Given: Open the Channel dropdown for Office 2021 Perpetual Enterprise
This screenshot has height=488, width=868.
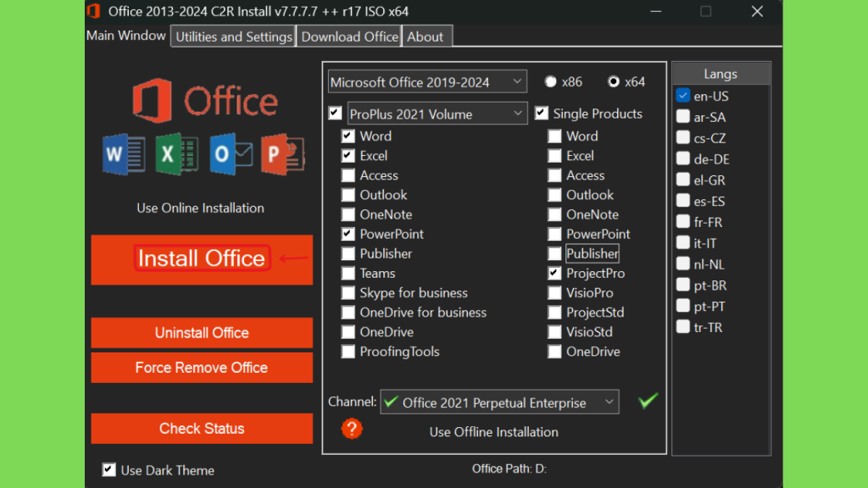Looking at the screenshot, I should coord(499,402).
